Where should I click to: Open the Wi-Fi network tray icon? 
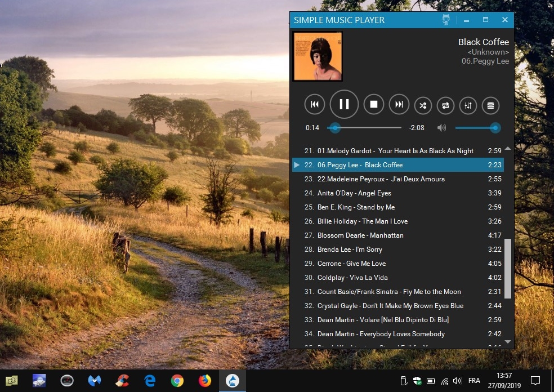tap(444, 381)
